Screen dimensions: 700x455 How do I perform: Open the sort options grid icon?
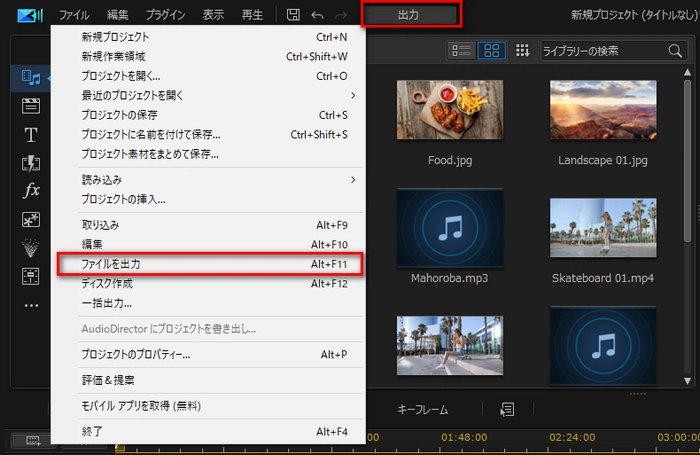[522, 50]
